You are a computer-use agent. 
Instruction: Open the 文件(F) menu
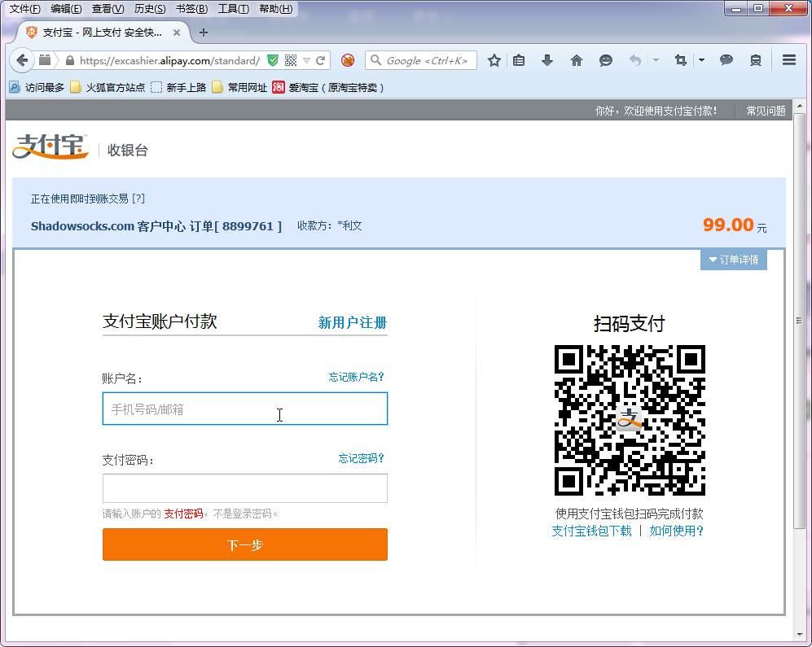pyautogui.click(x=25, y=9)
